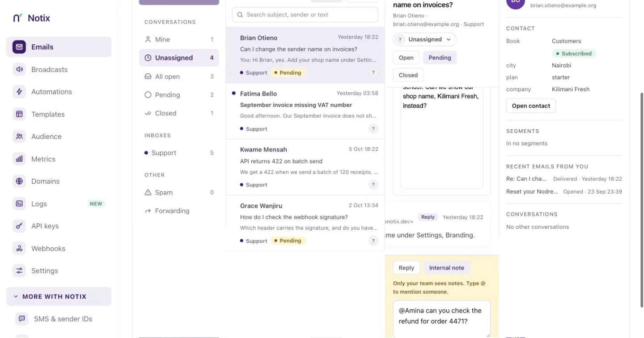The height and width of the screenshot is (338, 644).
Task: Open the 'API returns 422 on batch send' conversation
Action: [x=305, y=167]
